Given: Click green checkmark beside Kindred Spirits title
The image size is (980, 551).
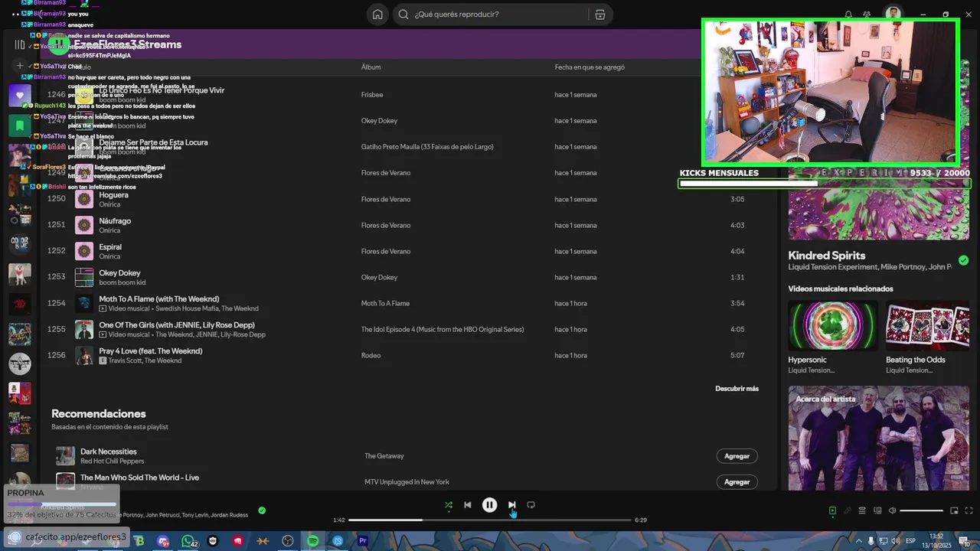Looking at the screenshot, I should pos(963,260).
